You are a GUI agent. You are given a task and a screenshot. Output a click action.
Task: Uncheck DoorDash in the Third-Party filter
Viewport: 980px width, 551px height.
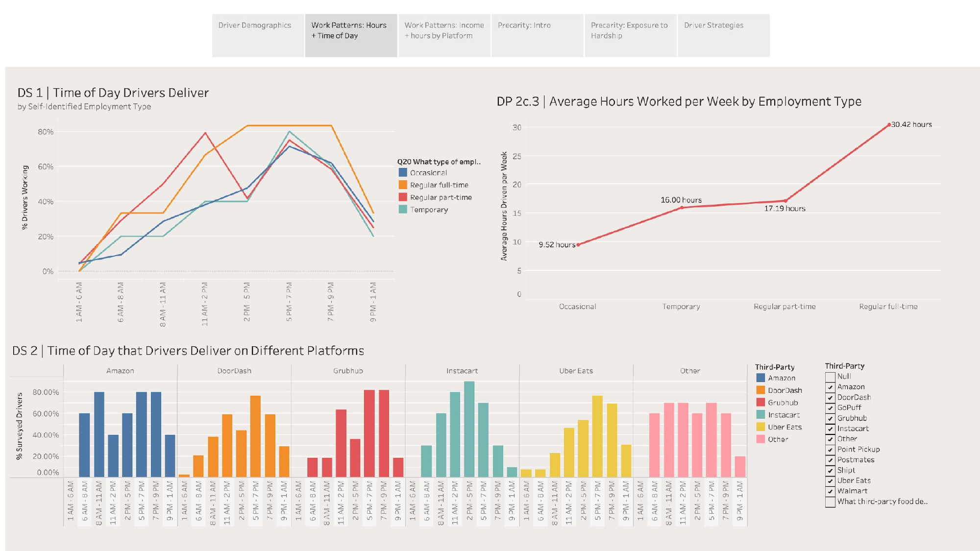(x=829, y=397)
